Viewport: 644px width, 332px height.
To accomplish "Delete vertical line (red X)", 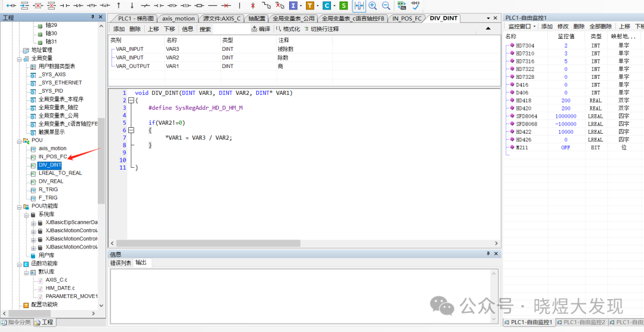I will coord(253,5).
